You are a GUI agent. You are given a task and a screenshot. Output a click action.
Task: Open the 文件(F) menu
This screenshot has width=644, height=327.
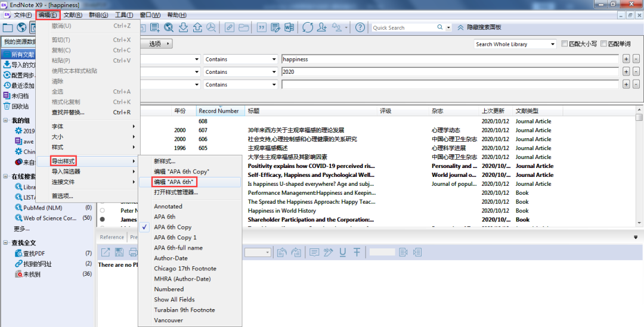point(23,15)
